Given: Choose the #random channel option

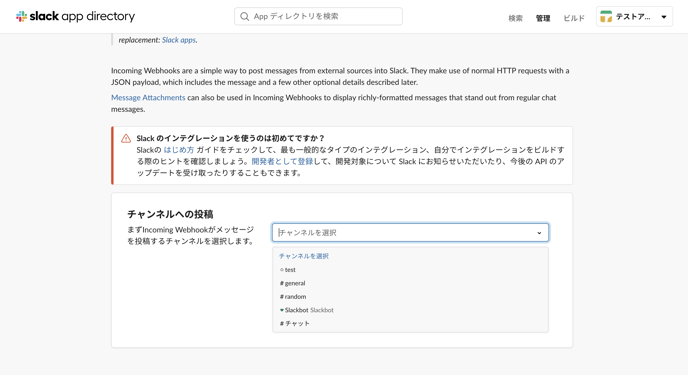Looking at the screenshot, I should point(410,296).
